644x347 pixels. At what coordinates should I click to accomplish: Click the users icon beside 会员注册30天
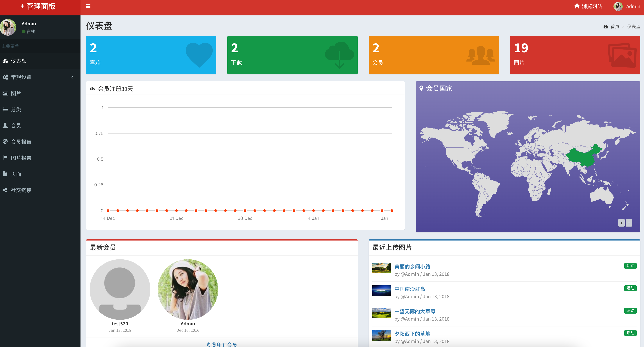pyautogui.click(x=92, y=89)
